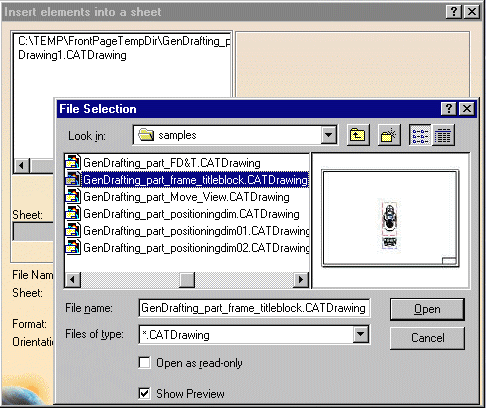Click the drawing preview thumbnail
Image resolution: width=486 pixels, height=408 pixels.
click(390, 219)
